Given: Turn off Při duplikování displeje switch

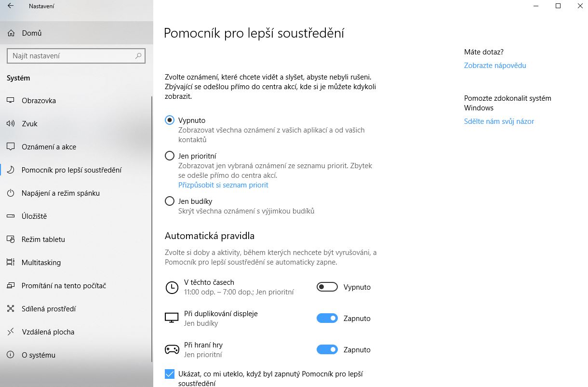Looking at the screenshot, I should coord(327,319).
